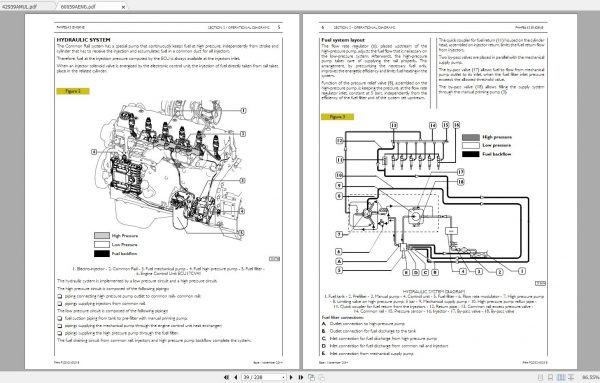Open the page number dropdown arrow

(x=284, y=377)
